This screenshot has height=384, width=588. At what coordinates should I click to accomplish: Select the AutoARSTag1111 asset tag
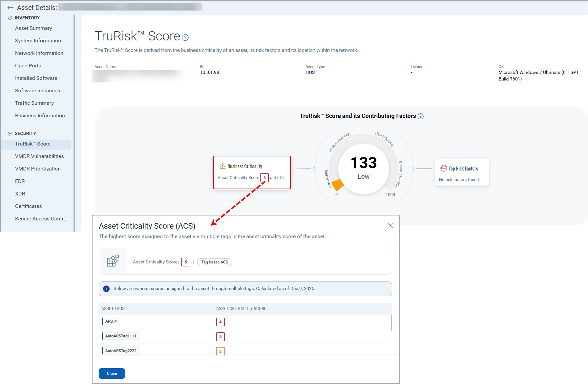point(120,336)
